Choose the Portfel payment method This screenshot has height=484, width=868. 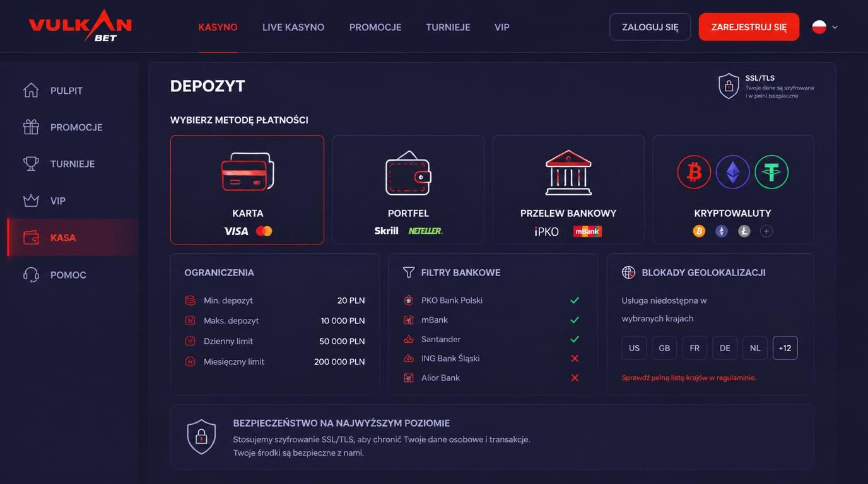coord(408,190)
